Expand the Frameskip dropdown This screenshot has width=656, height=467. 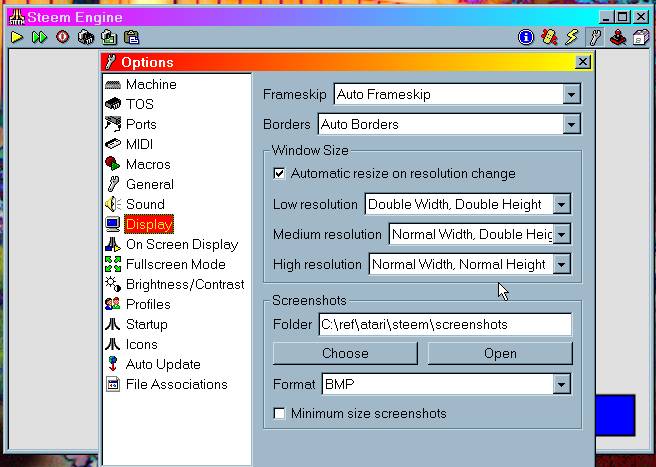point(571,95)
